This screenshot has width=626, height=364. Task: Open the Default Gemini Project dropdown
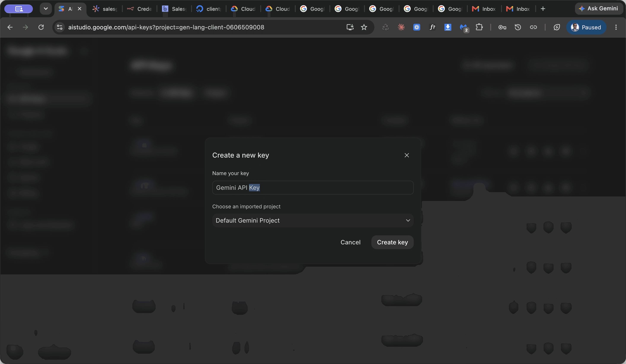pos(313,220)
